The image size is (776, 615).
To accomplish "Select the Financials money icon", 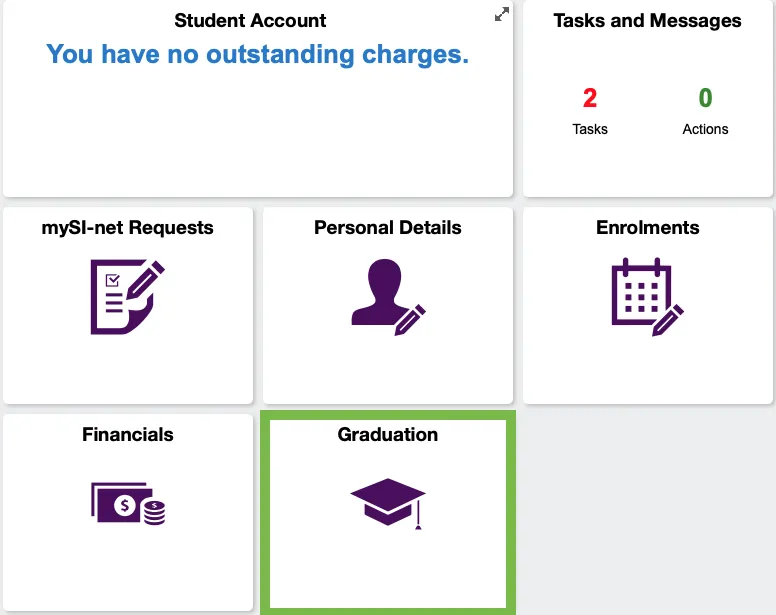I will coord(128,503).
